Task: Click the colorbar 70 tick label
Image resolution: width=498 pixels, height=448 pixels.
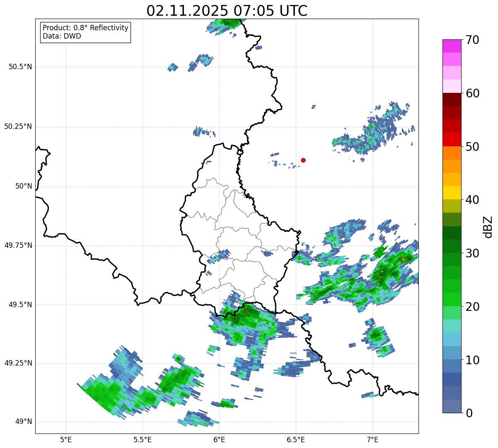Action: click(472, 40)
